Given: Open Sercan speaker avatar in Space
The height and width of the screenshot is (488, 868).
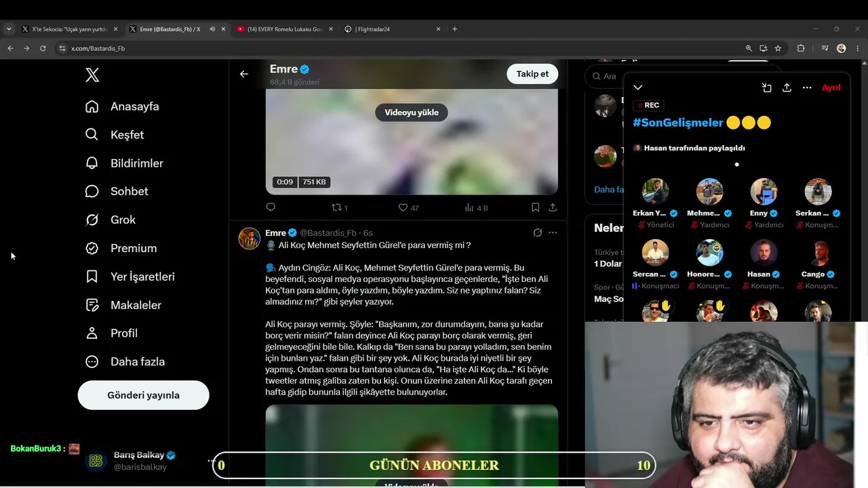Looking at the screenshot, I should tap(655, 253).
